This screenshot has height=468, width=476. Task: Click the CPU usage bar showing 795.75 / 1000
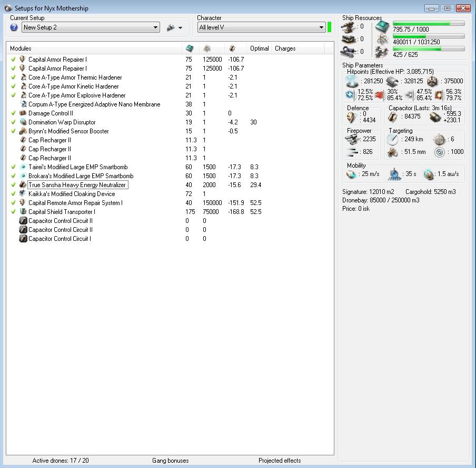[x=429, y=23]
